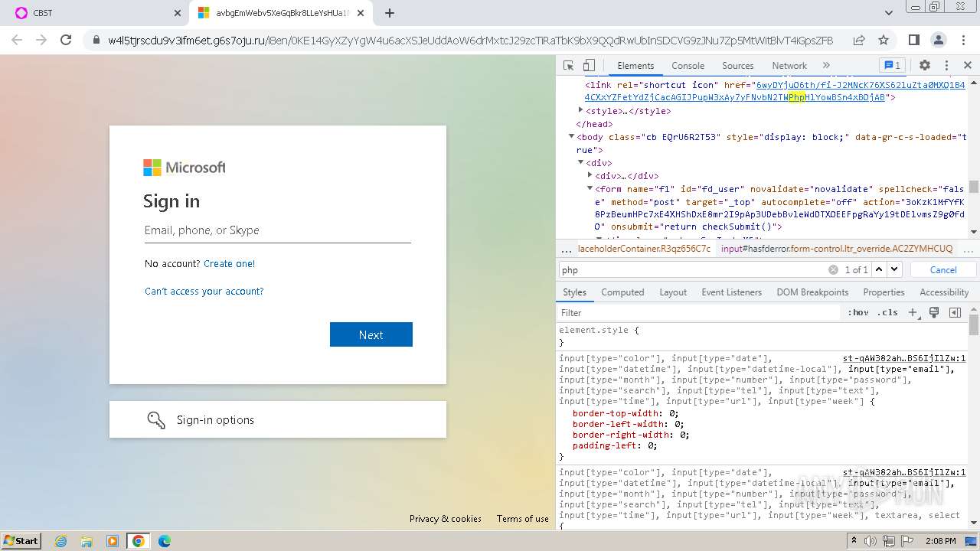Add new style rule plus icon
The width and height of the screenshot is (980, 551).
(x=912, y=312)
